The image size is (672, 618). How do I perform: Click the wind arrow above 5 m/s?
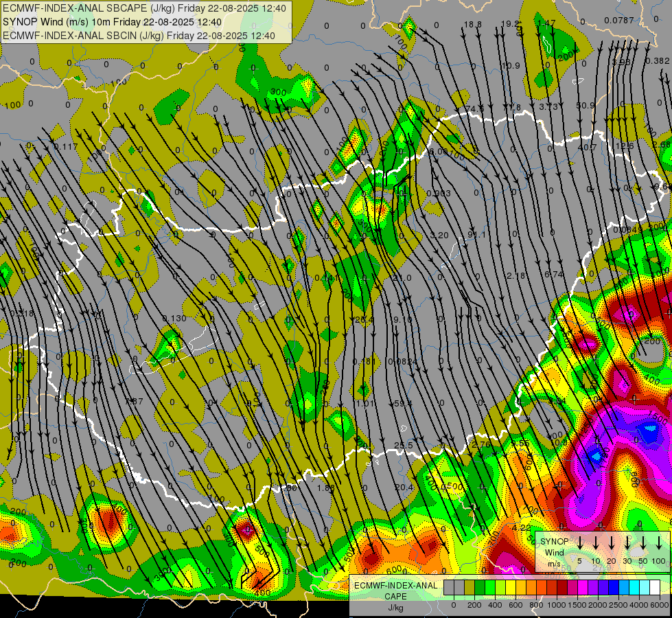580,543
